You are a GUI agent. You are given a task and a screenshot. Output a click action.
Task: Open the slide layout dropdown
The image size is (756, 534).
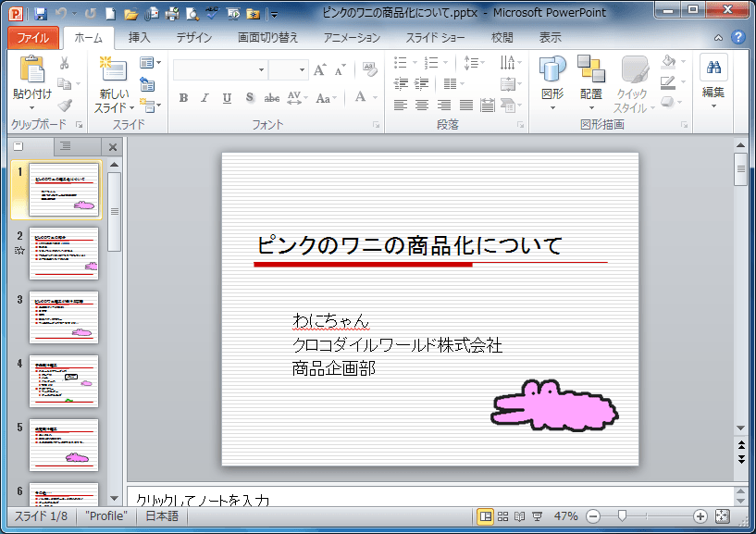(150, 63)
